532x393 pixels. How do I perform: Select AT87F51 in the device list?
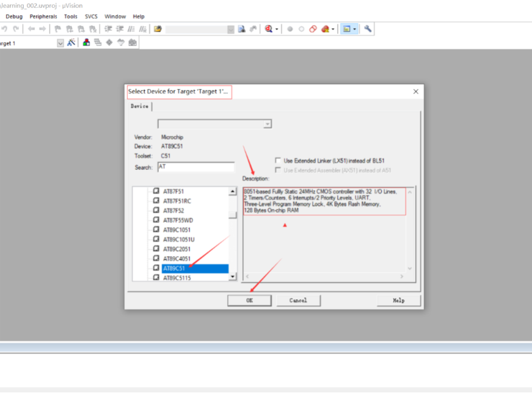point(173,191)
